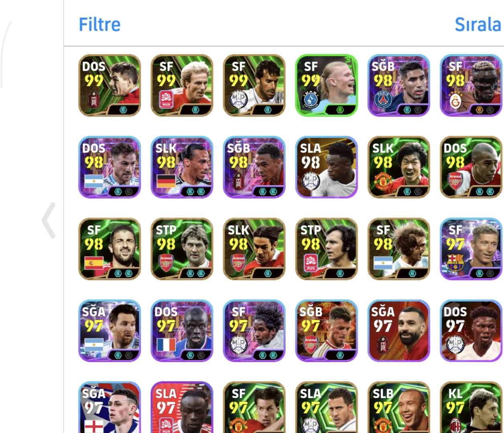The height and width of the screenshot is (433, 504).
Task: Open the Sırala sort option
Action: (x=478, y=24)
